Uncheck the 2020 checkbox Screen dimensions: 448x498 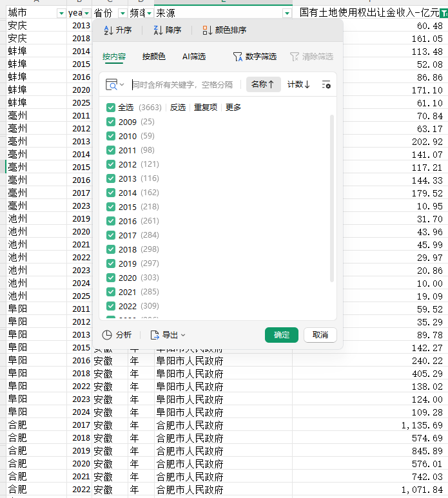coord(111,278)
